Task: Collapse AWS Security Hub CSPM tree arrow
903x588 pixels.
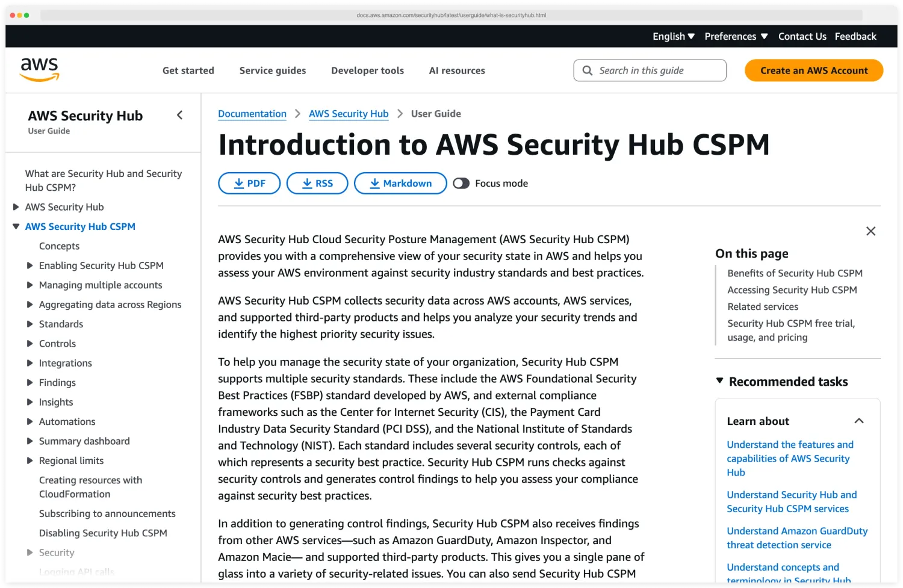Action: 16,226
